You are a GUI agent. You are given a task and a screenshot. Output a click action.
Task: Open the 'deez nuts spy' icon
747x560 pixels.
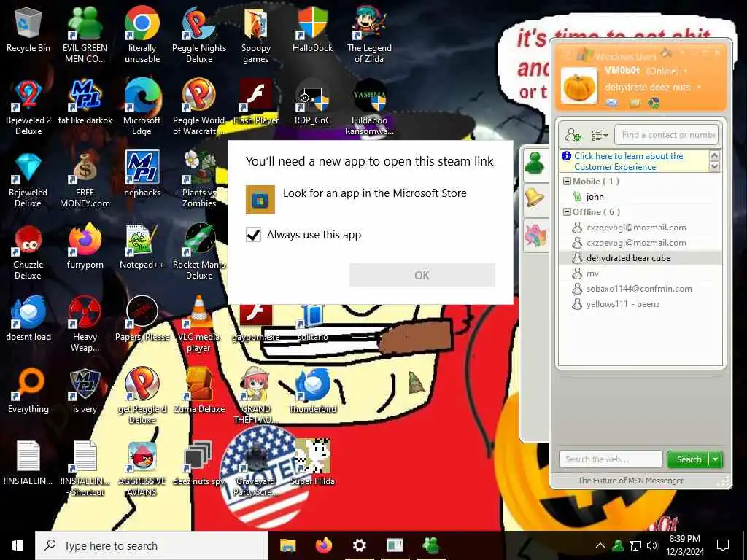coord(198,463)
